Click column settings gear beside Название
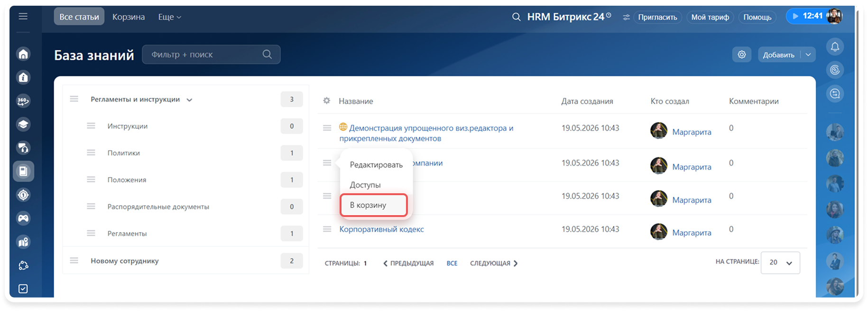The width and height of the screenshot is (868, 311). tap(327, 101)
